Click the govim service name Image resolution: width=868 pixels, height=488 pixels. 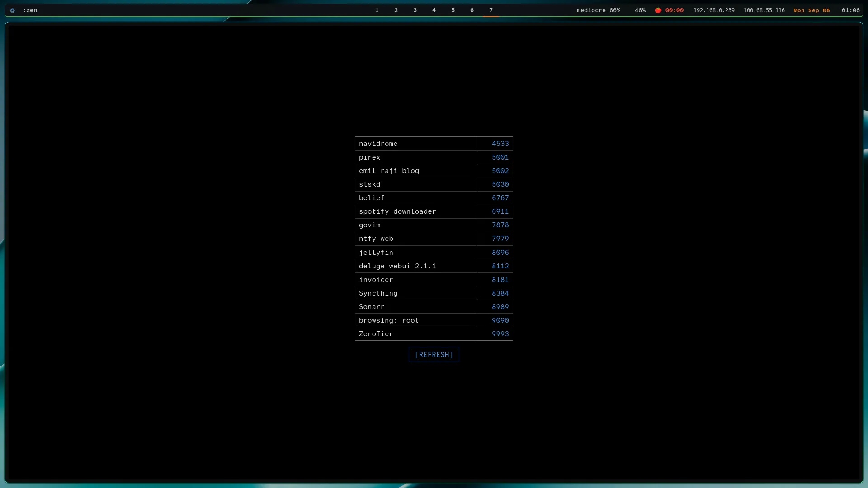pyautogui.click(x=370, y=225)
